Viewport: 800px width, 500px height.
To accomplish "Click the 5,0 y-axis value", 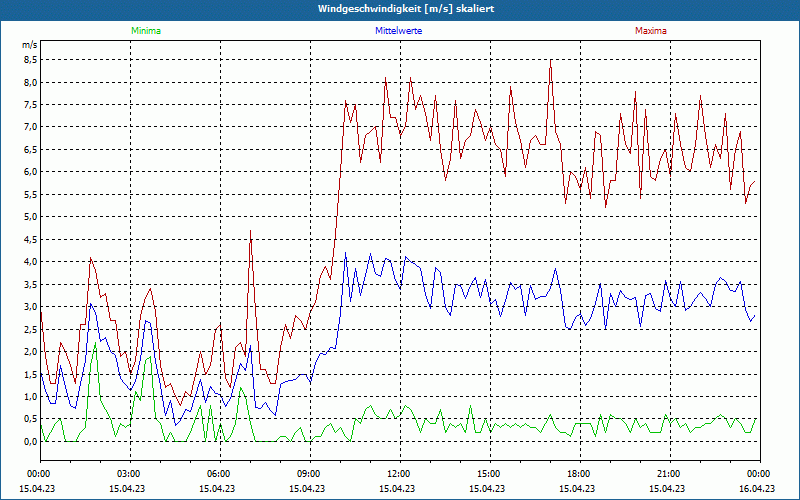I will click(x=31, y=217).
